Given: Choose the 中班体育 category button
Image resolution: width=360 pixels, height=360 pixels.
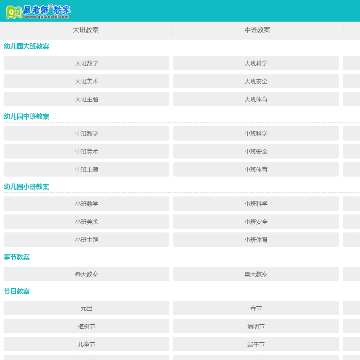Looking at the screenshot, I should coord(256,169).
